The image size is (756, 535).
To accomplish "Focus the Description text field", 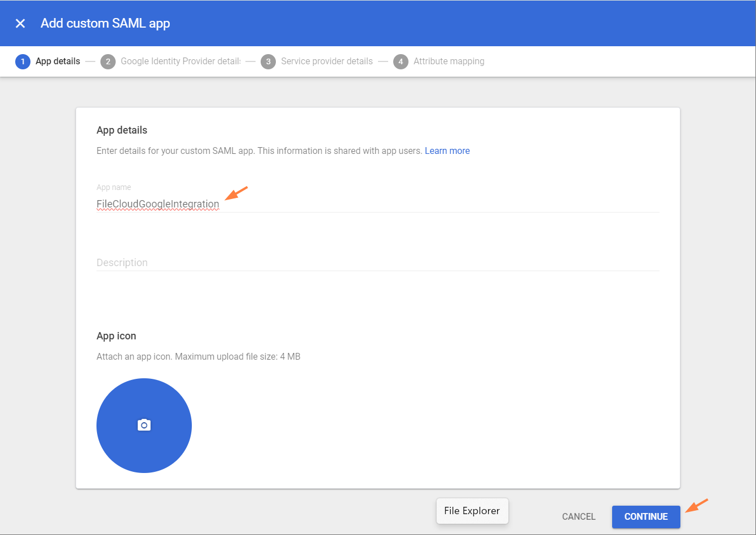I will [377, 263].
